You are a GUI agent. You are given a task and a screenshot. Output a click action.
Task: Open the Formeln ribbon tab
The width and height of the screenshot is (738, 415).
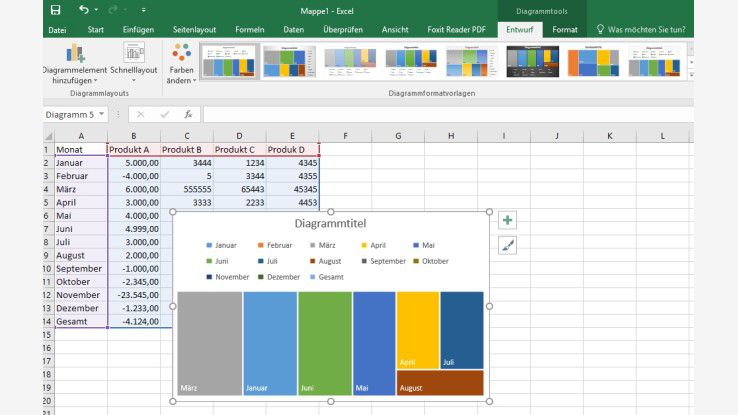250,30
